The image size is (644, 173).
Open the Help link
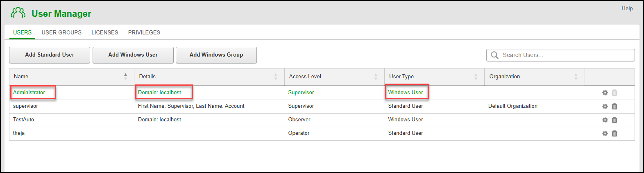pyautogui.click(x=627, y=8)
